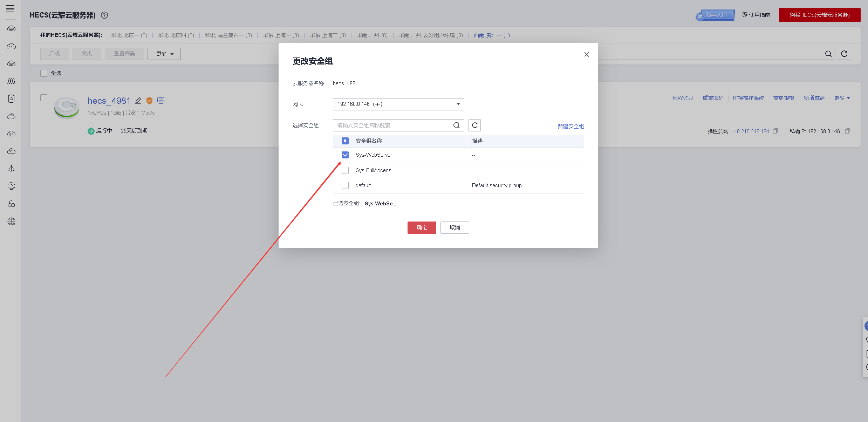The width and height of the screenshot is (868, 422).
Task: Click the refresh icon beside security group search
Action: click(474, 125)
